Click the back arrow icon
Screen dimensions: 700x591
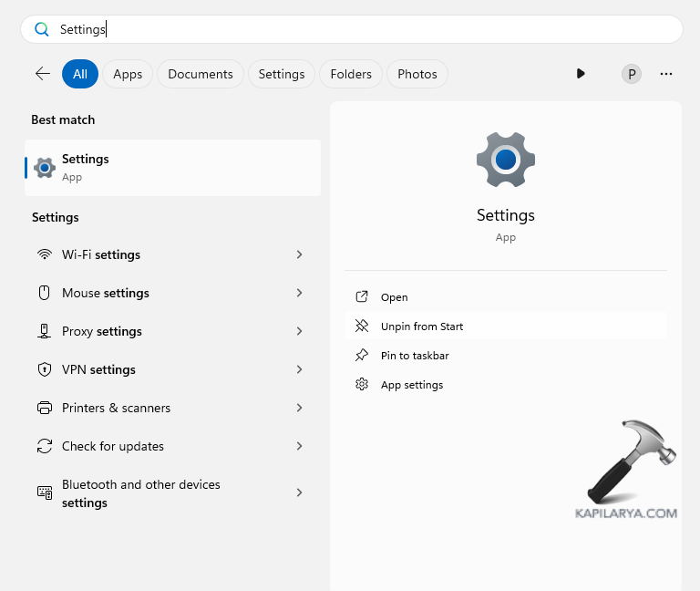coord(42,74)
